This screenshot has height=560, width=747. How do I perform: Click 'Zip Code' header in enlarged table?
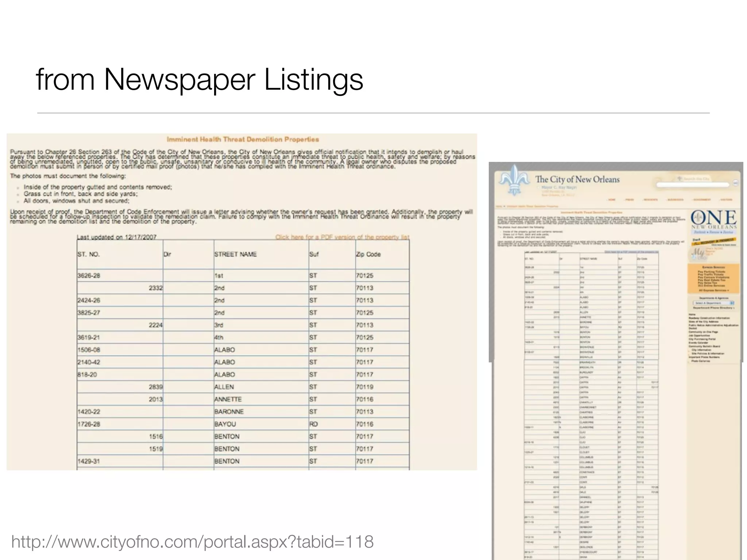point(368,254)
